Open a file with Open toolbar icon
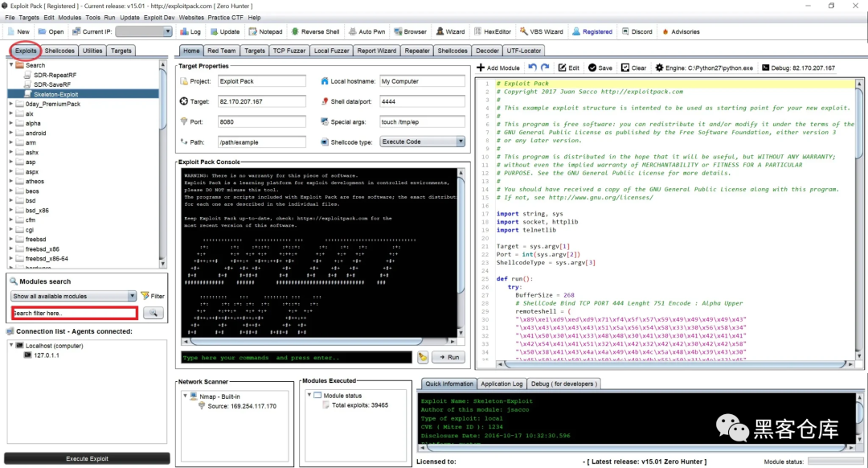The width and height of the screenshot is (868, 468). pyautogui.click(x=42, y=31)
